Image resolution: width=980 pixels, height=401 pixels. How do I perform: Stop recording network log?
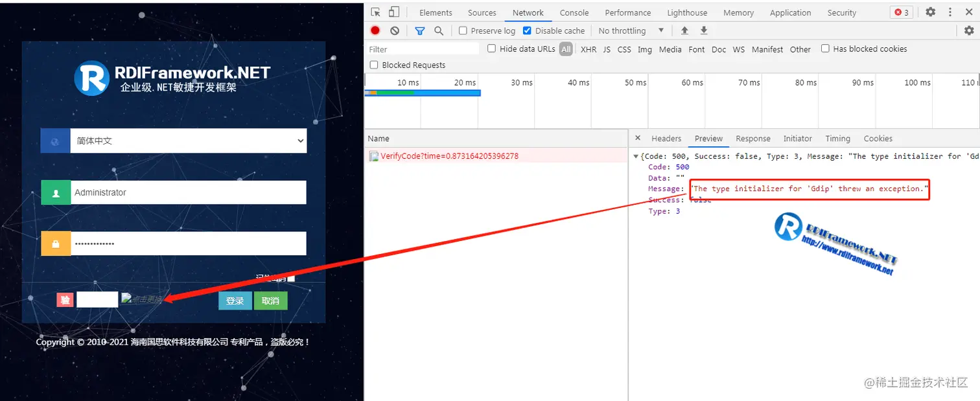click(375, 30)
